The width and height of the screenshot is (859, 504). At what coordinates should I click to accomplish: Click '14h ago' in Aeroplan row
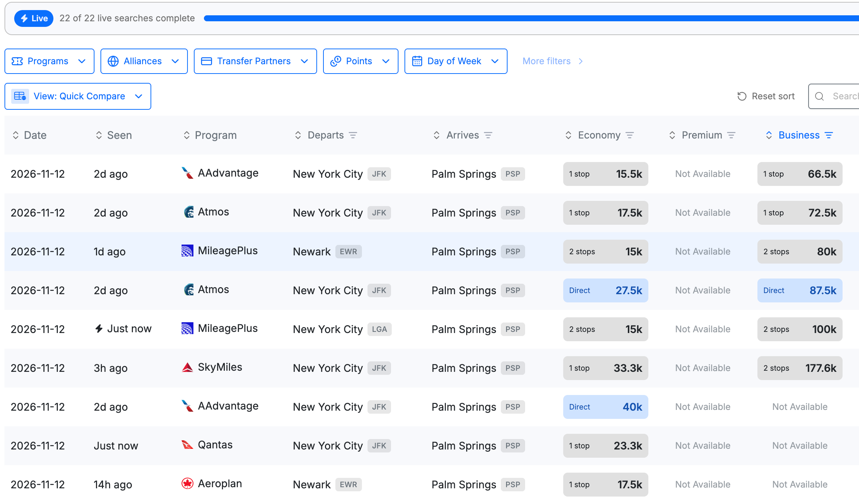tap(113, 485)
